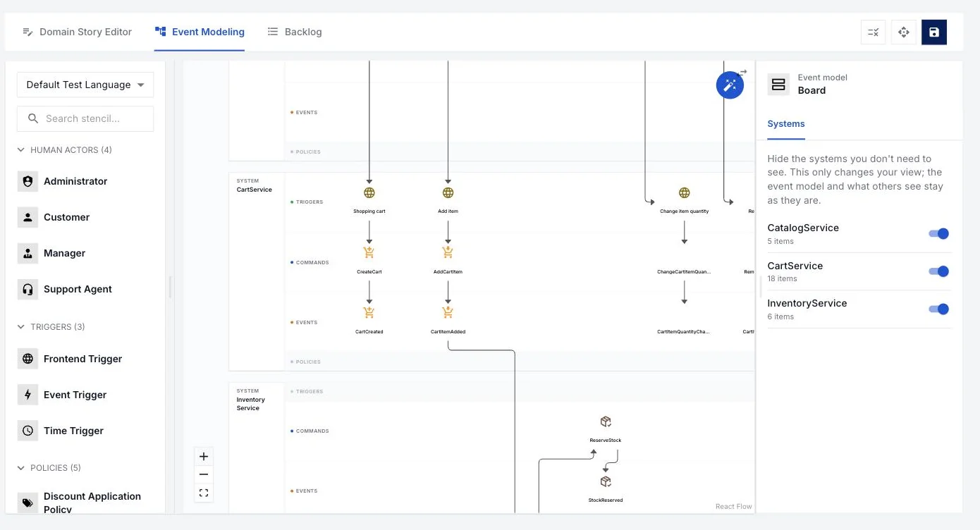Screen dimensions: 980x530
Task: Click the '6 items' text under InventoryService
Action: (780, 316)
